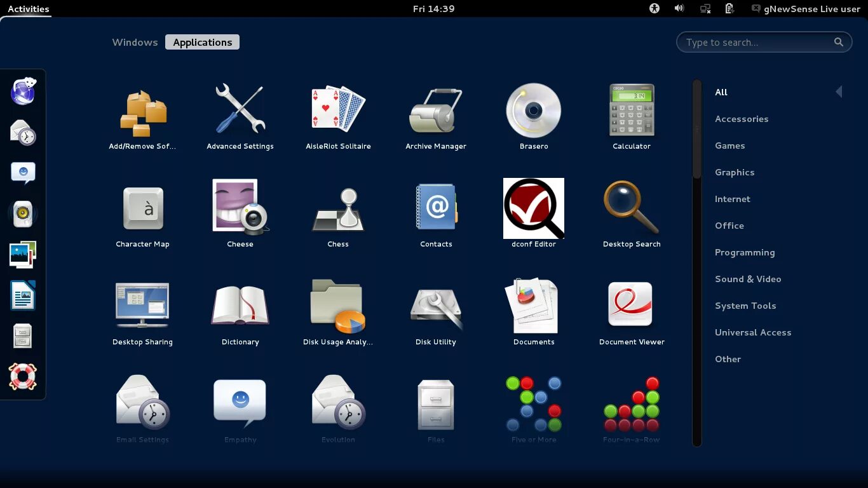Image resolution: width=868 pixels, height=488 pixels.
Task: Click the Activities button
Action: (28, 9)
